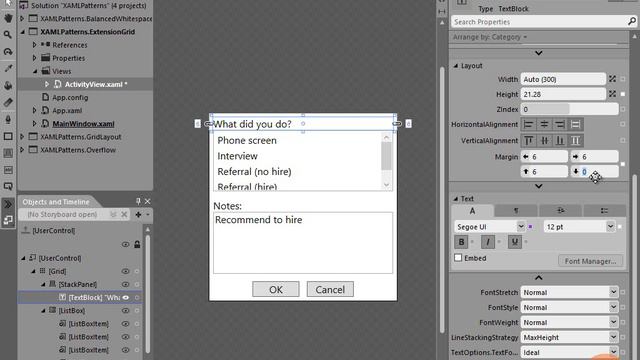Viewport: 640px width, 360px height.
Task: Collapse the Layout property section
Action: [456, 66]
